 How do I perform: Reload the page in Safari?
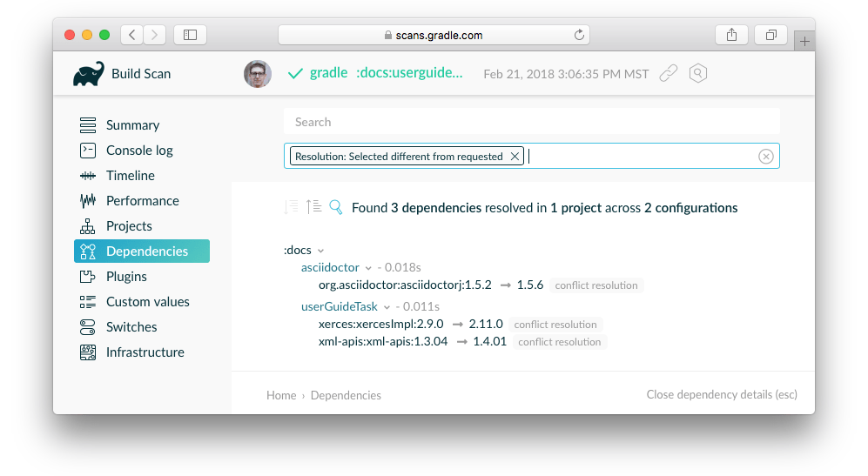(578, 35)
